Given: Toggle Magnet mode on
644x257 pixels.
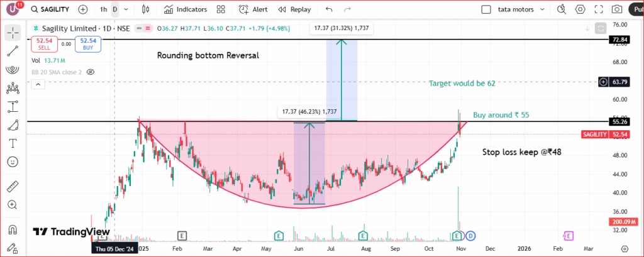Looking at the screenshot, I should pos(12,230).
